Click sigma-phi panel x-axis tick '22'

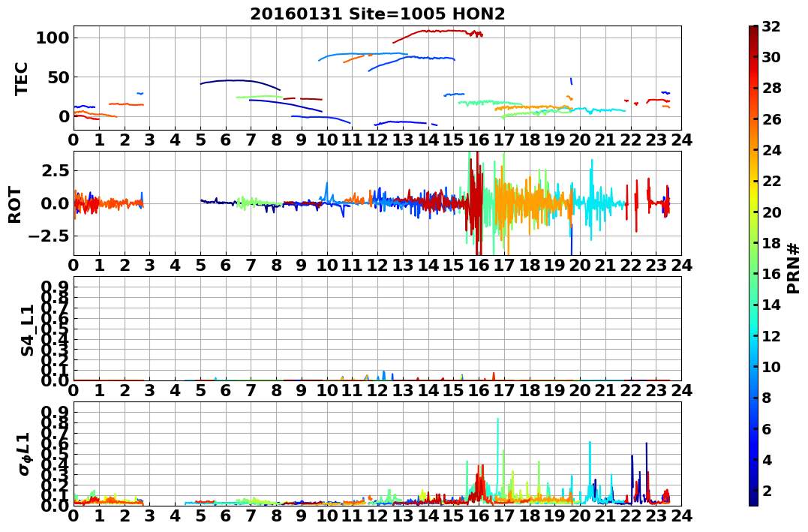point(630,515)
